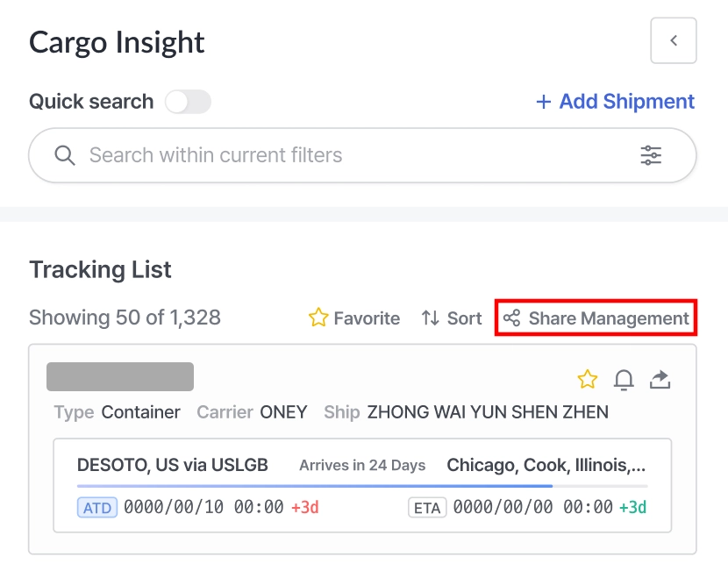728x564 pixels.
Task: Click the Add Shipment link
Action: click(x=615, y=102)
